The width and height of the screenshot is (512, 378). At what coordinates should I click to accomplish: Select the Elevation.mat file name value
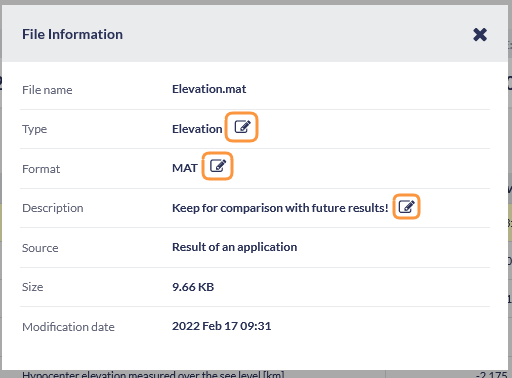(209, 89)
